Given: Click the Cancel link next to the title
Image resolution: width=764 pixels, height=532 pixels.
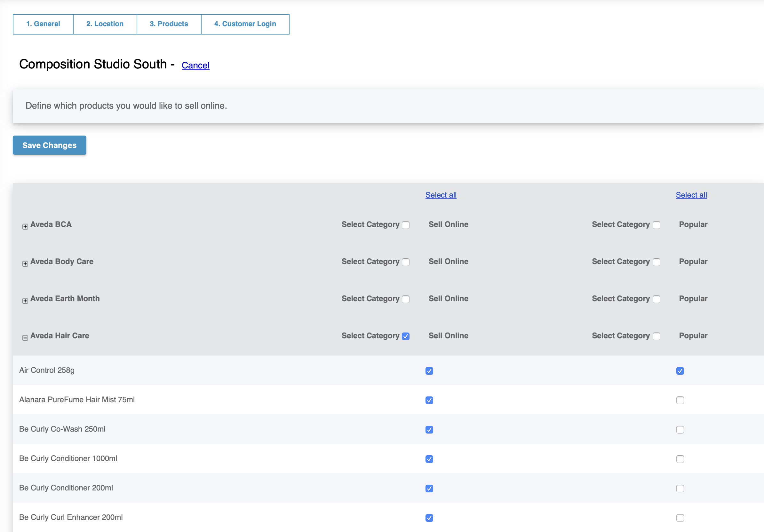Looking at the screenshot, I should (x=195, y=65).
